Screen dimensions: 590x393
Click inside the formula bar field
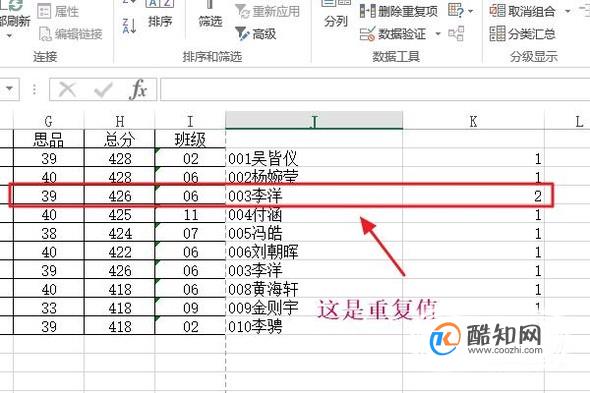point(375,90)
